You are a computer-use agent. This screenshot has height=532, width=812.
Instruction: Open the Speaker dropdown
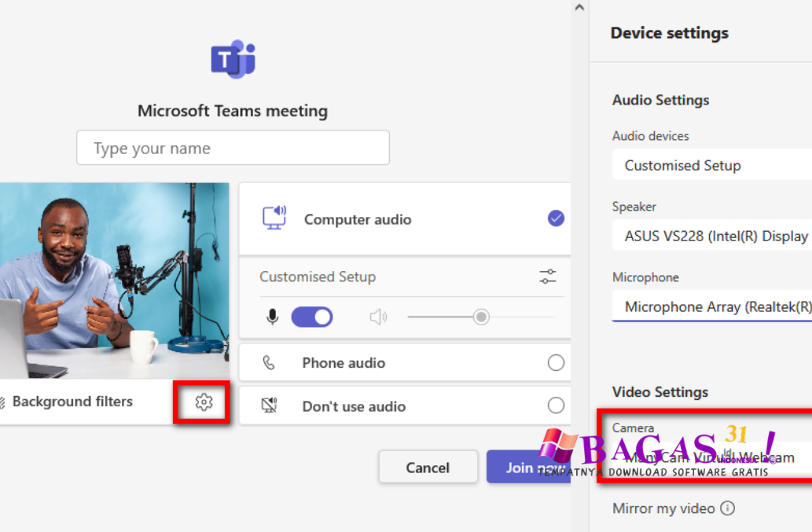712,236
